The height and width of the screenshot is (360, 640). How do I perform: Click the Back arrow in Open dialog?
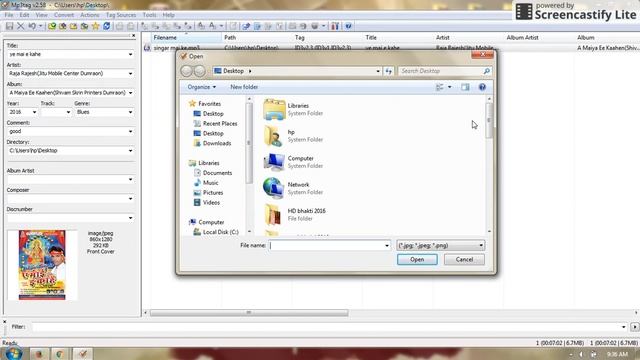187,71
